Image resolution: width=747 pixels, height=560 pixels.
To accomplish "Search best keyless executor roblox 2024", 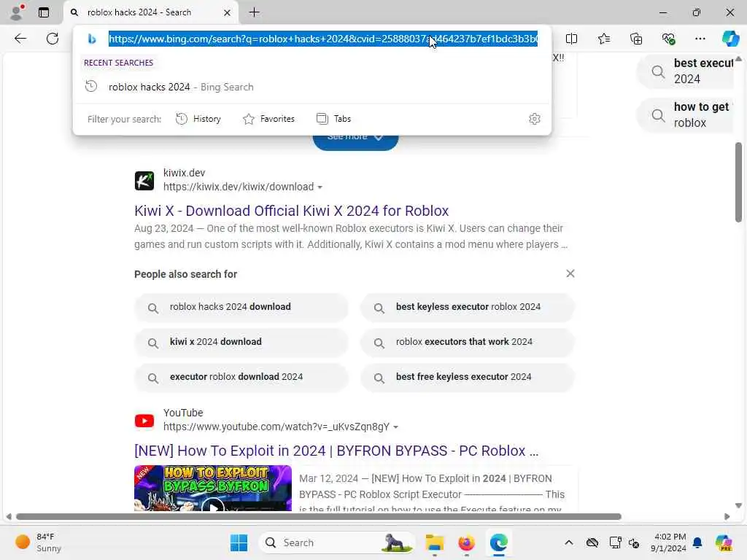I will (x=468, y=307).
